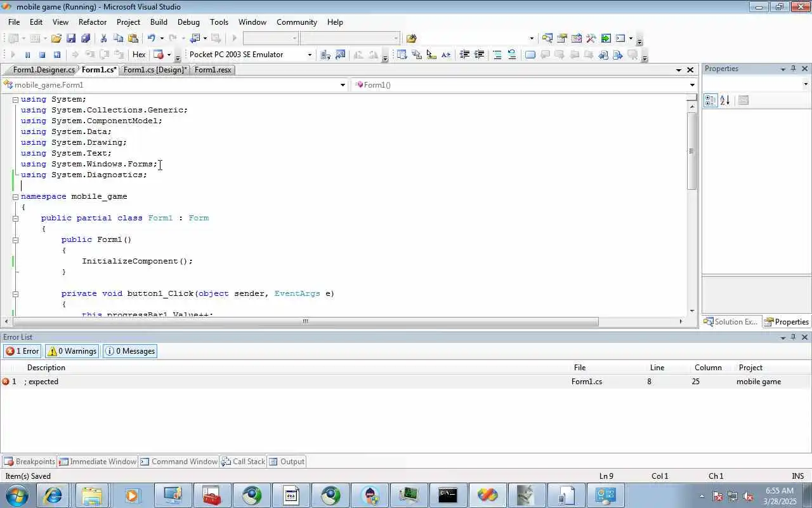Save the current file with floppy icon
This screenshot has height=508, width=812.
[x=71, y=38]
